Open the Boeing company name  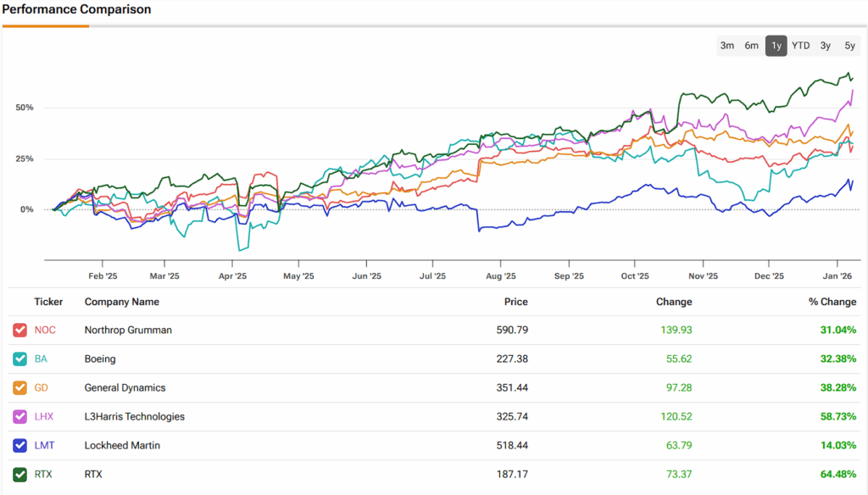tap(100, 359)
